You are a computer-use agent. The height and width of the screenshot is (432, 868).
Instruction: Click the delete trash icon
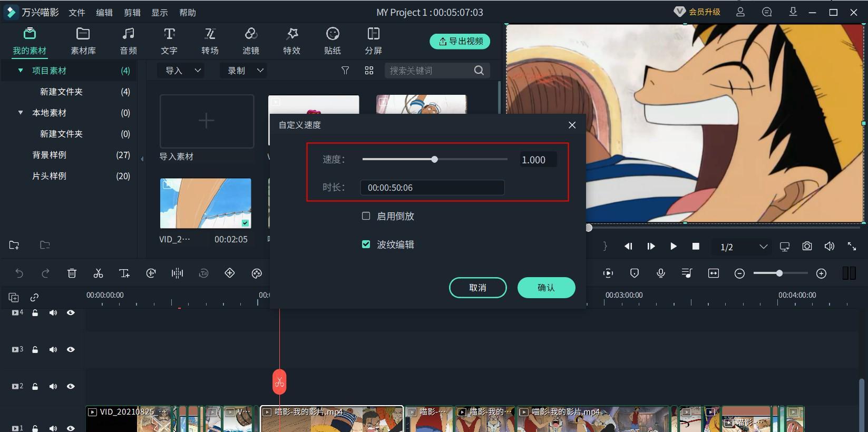pyautogui.click(x=72, y=273)
